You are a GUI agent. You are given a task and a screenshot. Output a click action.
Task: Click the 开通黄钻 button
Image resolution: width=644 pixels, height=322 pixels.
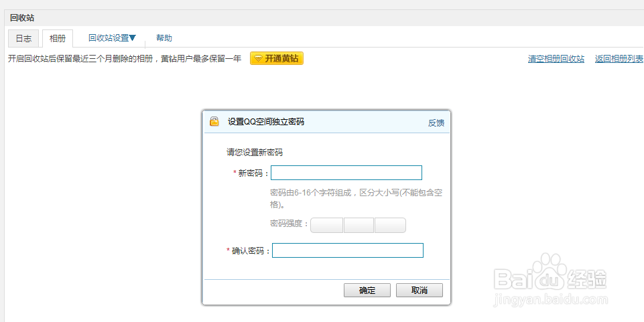[277, 59]
